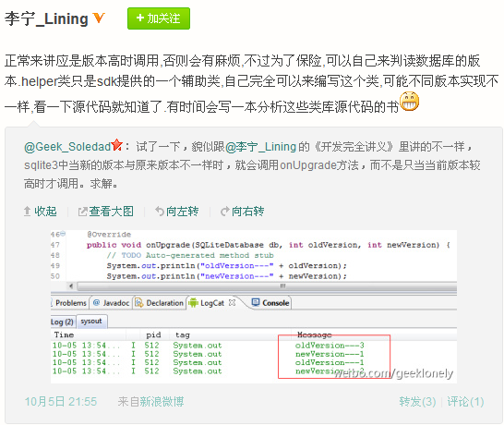Click the red star badge beside Geek_Soledad
The width and height of the screenshot is (504, 425).
pyautogui.click(x=116, y=145)
